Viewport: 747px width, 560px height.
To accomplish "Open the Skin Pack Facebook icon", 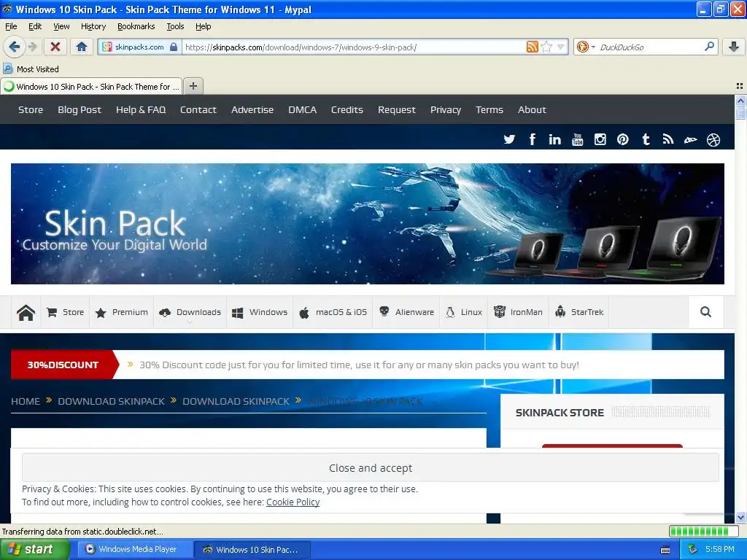I will (x=532, y=139).
